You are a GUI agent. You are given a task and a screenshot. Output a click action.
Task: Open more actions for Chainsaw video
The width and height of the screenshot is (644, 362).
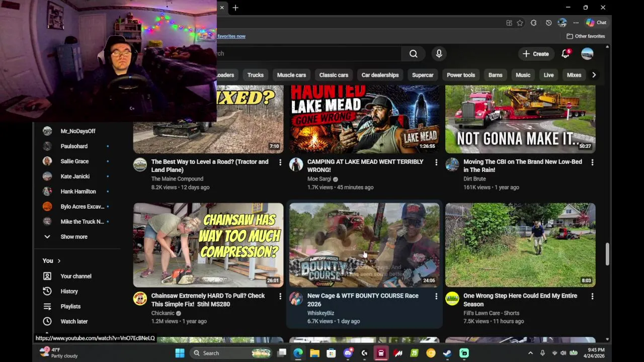point(280,297)
